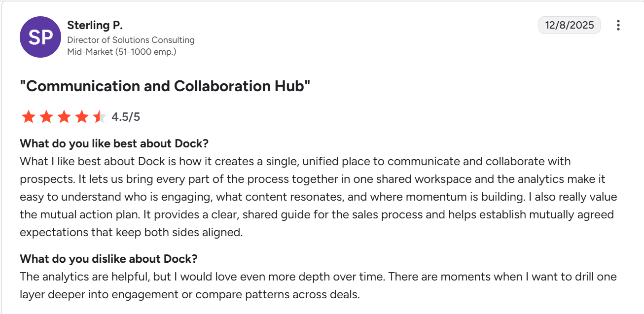Click the Mid-Market (51-1000 emp.) label
The height and width of the screenshot is (314, 644).
pos(121,51)
